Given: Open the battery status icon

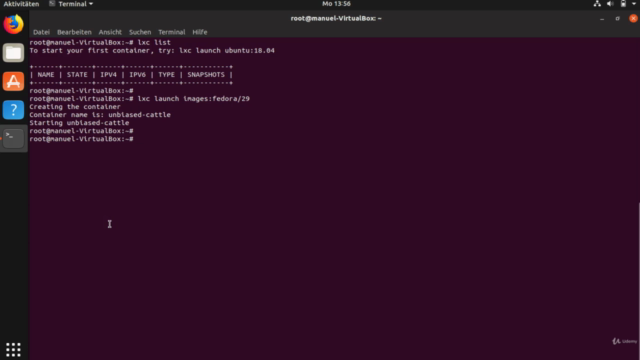Looking at the screenshot, I should pyautogui.click(x=623, y=4).
